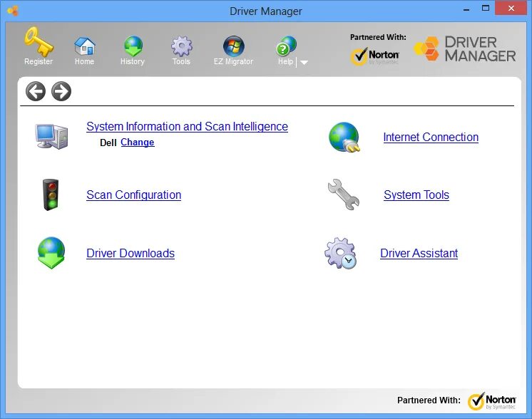Open the Scan Configuration link

[x=133, y=195]
